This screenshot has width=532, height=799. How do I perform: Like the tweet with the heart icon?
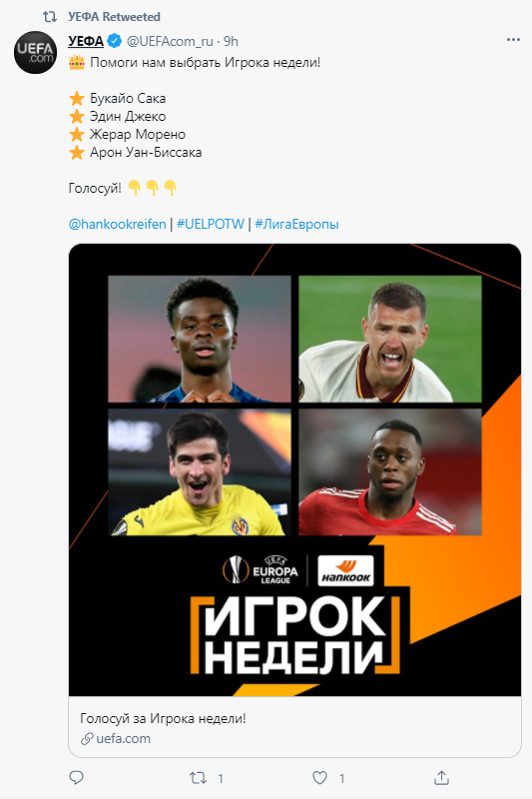(319, 778)
